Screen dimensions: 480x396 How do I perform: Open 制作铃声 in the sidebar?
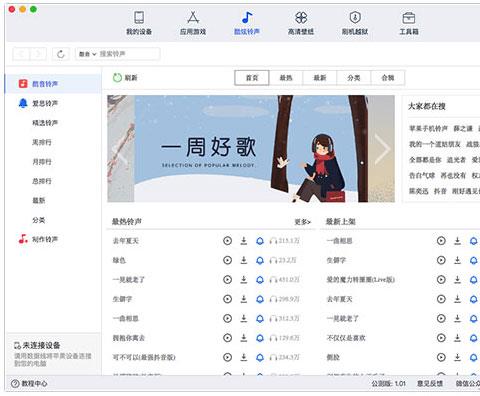click(x=45, y=239)
